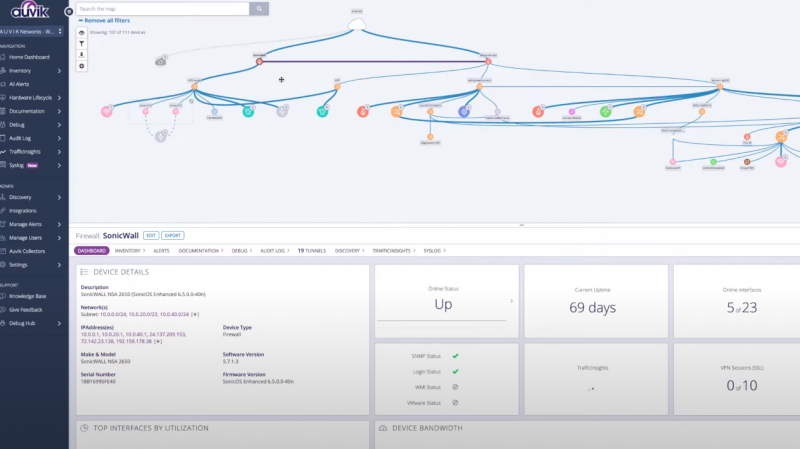Open map settings gear icon
Viewport: 800px width, 449px height.
point(82,66)
